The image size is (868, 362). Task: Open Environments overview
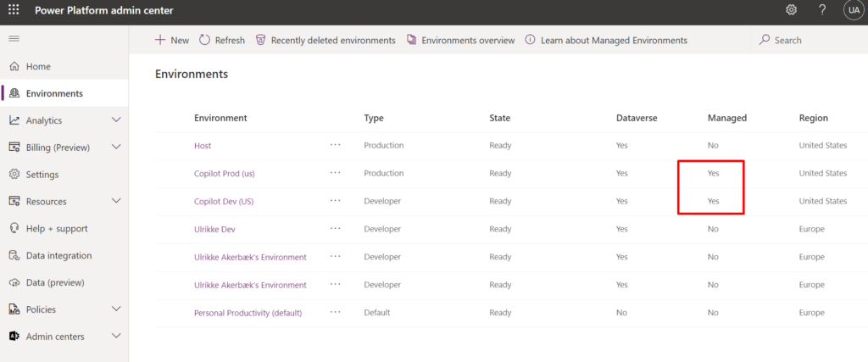point(460,41)
